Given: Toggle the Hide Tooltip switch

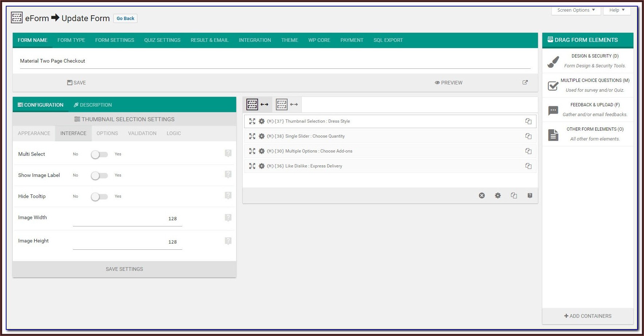Looking at the screenshot, I should pos(99,197).
